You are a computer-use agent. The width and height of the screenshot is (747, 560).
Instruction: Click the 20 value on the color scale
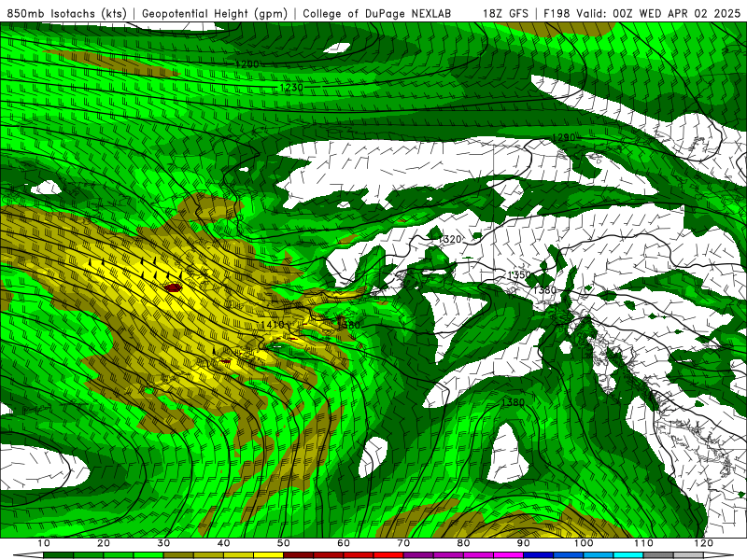104,543
